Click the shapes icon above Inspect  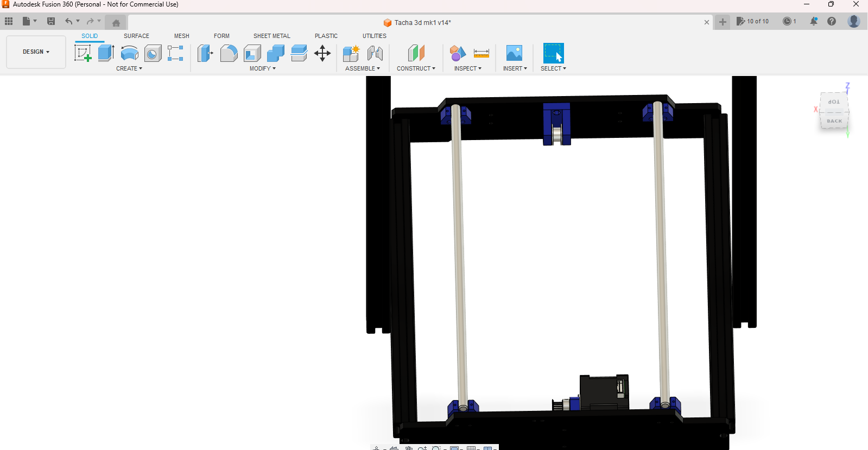point(458,53)
